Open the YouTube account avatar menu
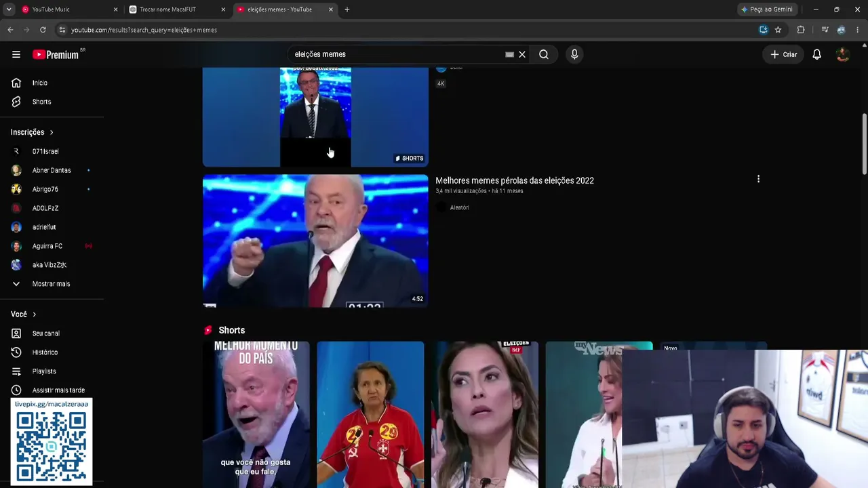 click(843, 54)
